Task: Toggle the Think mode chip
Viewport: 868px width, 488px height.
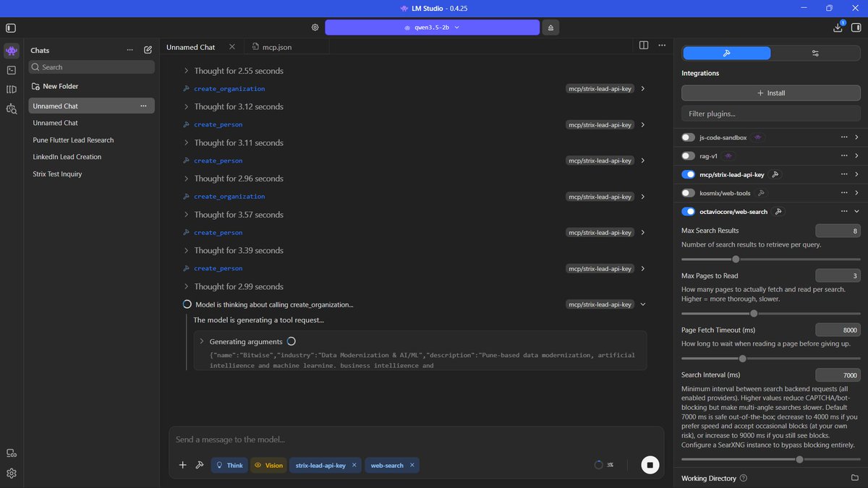Action: [x=229, y=466]
